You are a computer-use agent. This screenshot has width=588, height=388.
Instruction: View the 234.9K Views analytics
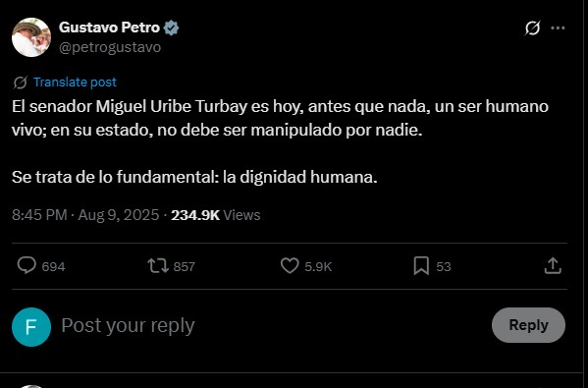tap(216, 215)
